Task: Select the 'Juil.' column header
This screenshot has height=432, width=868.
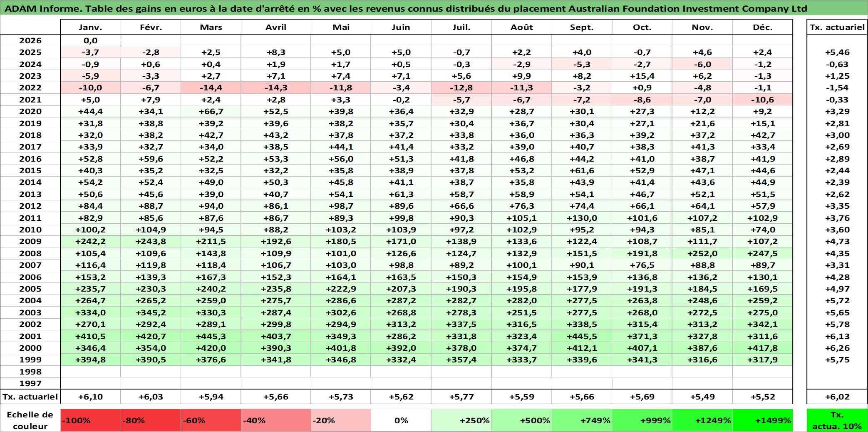Action: pos(461,27)
